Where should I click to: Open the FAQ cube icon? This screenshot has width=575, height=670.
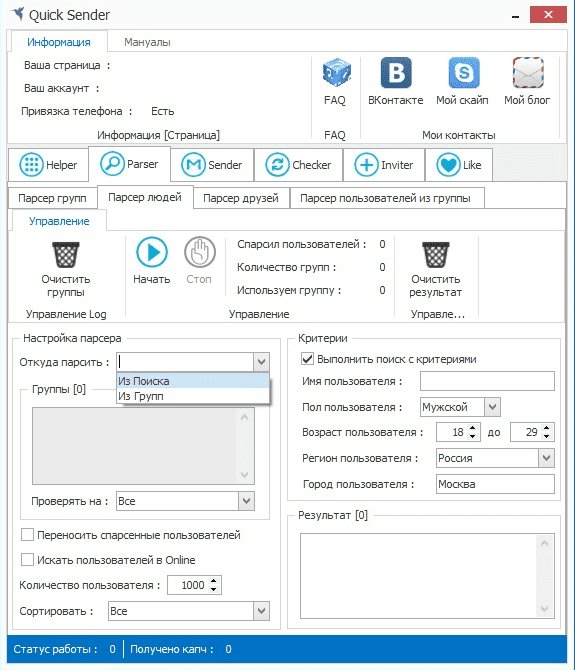point(336,72)
